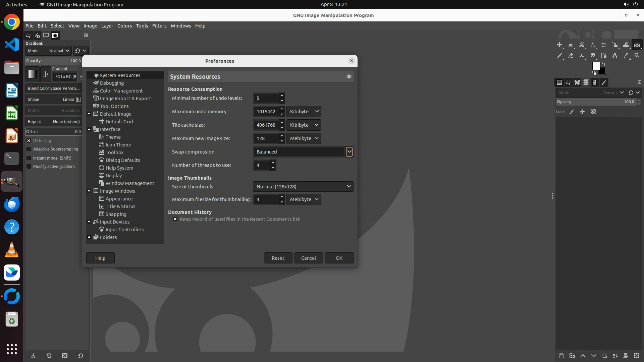Open the Colors menu
Viewport: 644px width, 362px height.
(x=124, y=26)
